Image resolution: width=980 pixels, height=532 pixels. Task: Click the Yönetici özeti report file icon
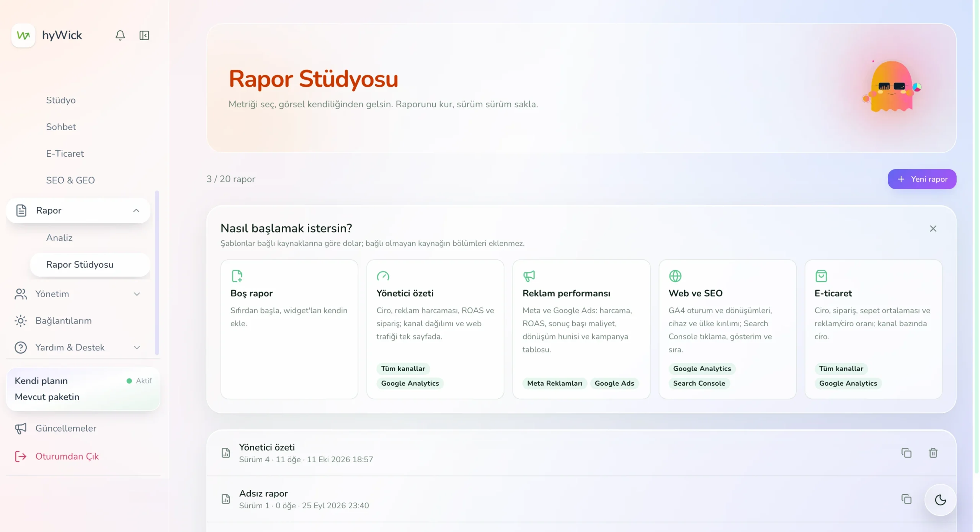(226, 453)
